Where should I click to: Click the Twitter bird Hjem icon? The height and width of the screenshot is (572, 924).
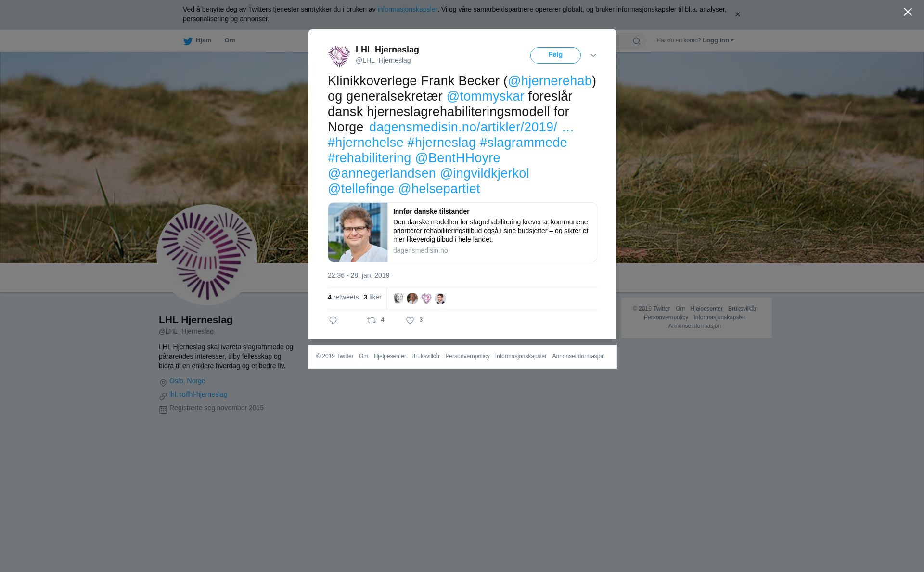coord(188,41)
